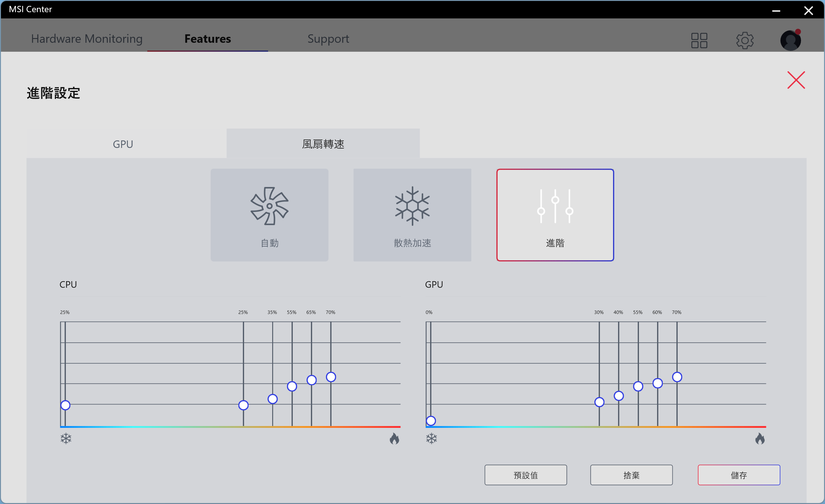Screen dimensions: 825x504
Task: Click the 預設值 default button
Action: tap(525, 475)
